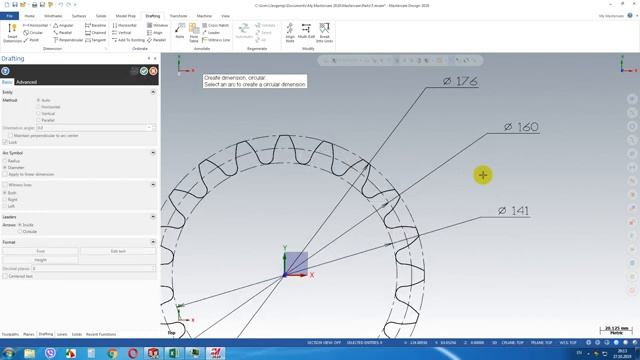This screenshot has width=640, height=360.
Task: Pick the Circular dimension tool
Action: [x=33, y=33]
